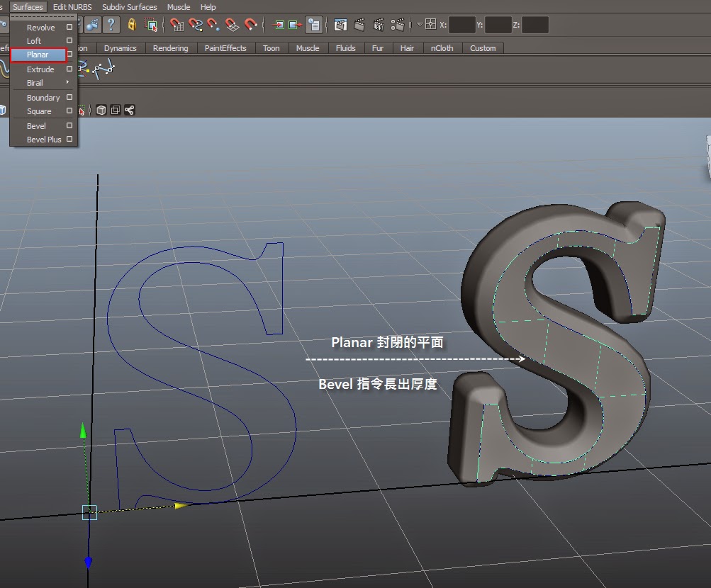711x588 pixels.
Task: Switch to the Rendering shelf tab
Action: (x=171, y=48)
